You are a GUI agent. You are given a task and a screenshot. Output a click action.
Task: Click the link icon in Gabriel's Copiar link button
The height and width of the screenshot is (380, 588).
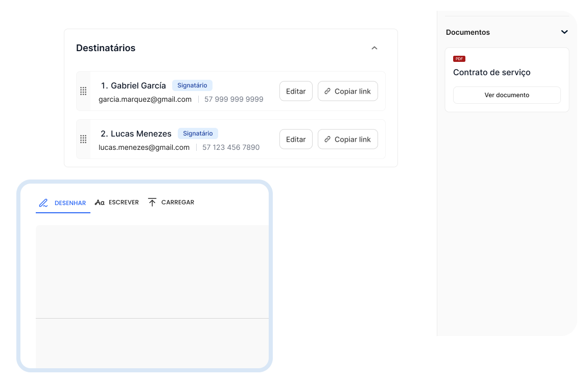327,91
